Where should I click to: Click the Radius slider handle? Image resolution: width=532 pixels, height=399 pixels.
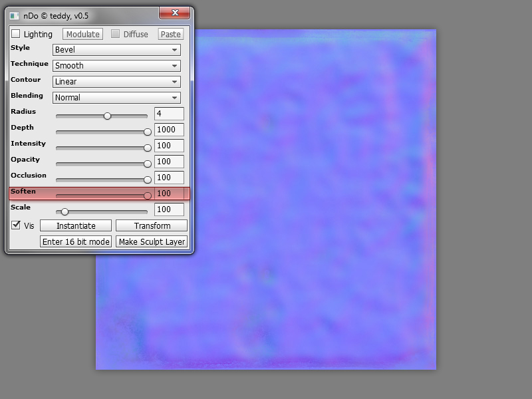tap(107, 116)
